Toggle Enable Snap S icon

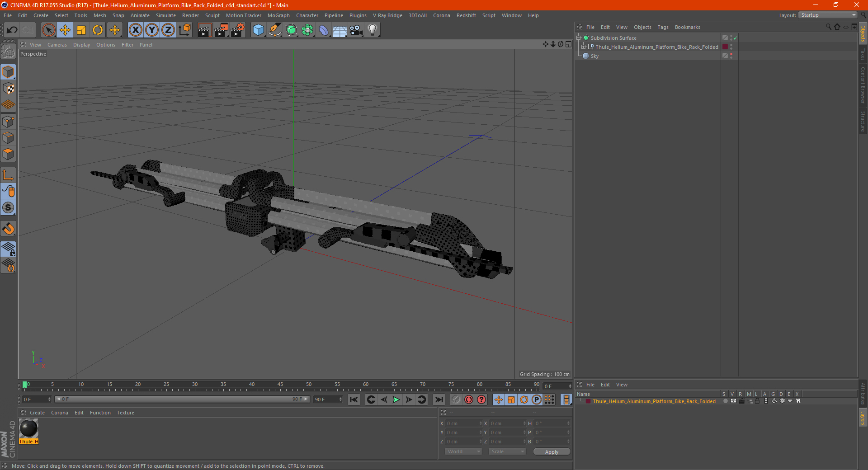tap(8, 208)
